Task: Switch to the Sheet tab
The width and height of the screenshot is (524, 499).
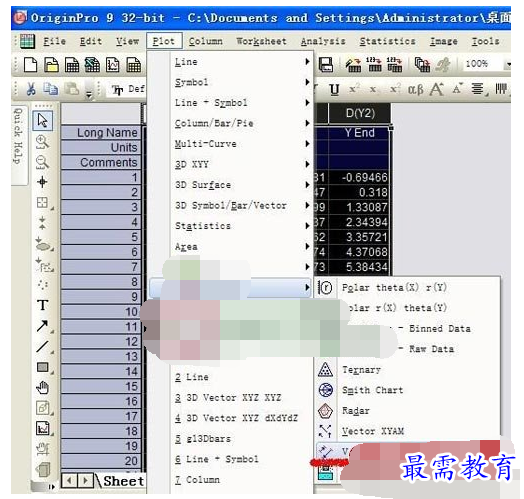Action: 123,481
